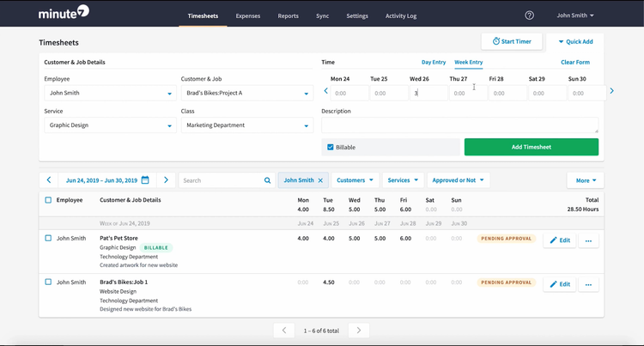644x346 pixels.
Task: Switch to Day Entry view
Action: point(434,63)
